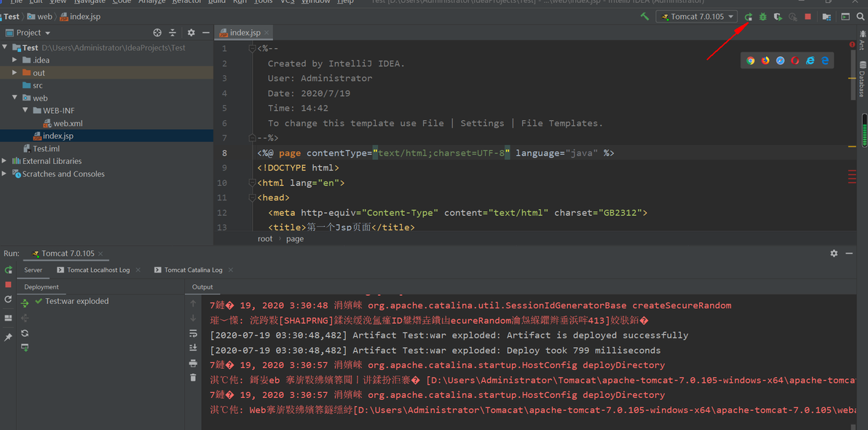868x430 pixels.
Task: Open the Tomcat 7.0.105 run configuration dropdown
Action: pos(697,17)
